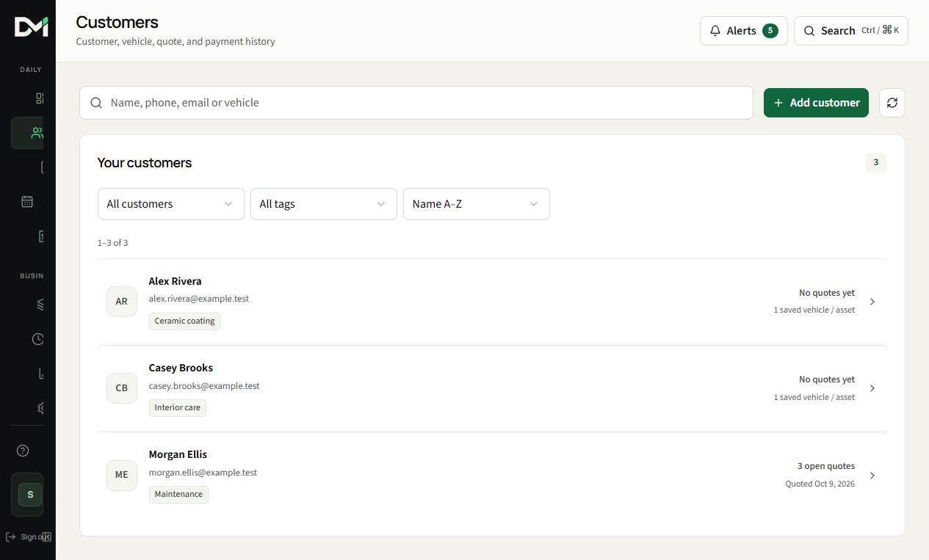
Task: Click Quoted Oct 9, 2026 text
Action: (x=820, y=484)
